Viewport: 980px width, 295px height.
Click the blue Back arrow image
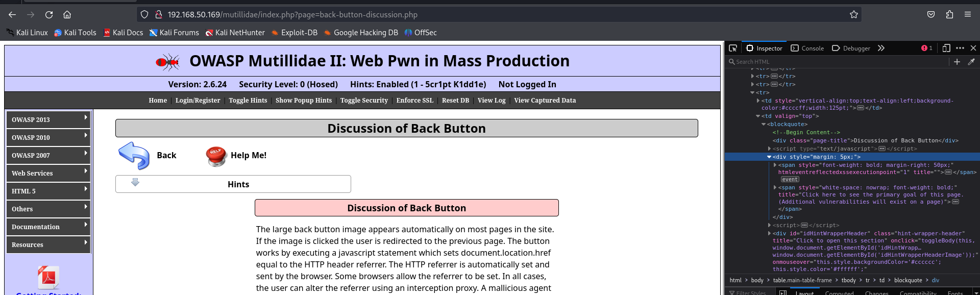click(134, 155)
